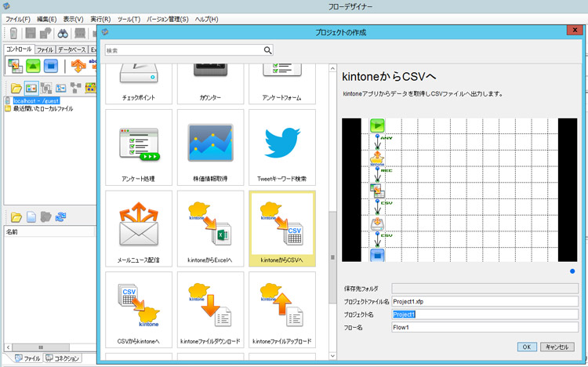Choose the カウンター template
The height and width of the screenshot is (367, 588).
pos(210,84)
